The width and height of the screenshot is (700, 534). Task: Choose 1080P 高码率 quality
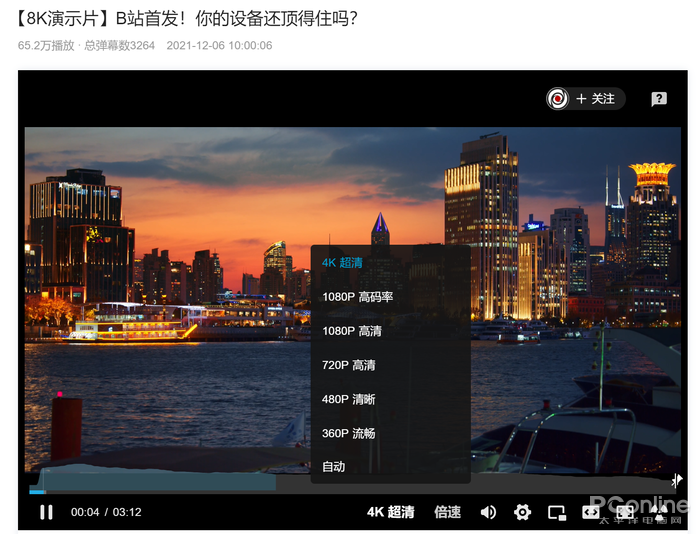point(357,297)
